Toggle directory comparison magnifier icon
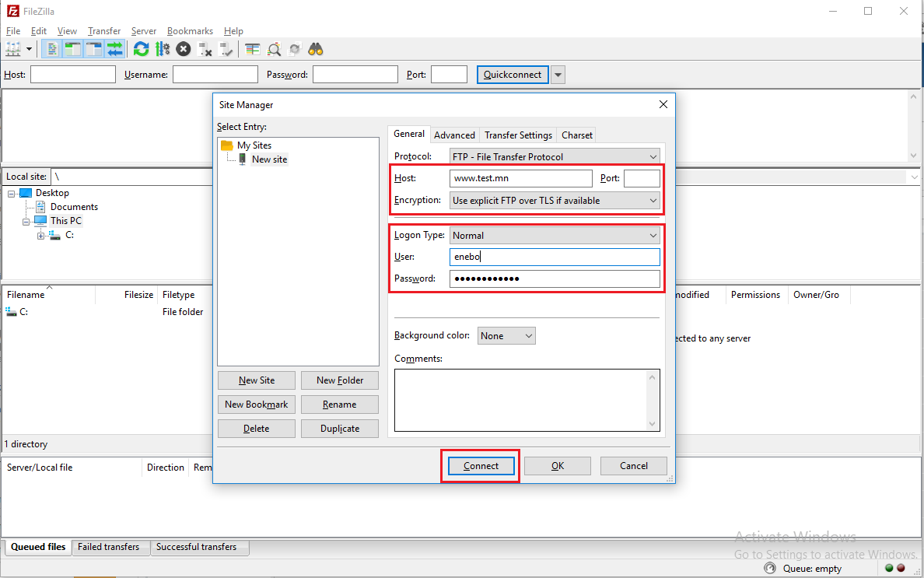 point(274,50)
